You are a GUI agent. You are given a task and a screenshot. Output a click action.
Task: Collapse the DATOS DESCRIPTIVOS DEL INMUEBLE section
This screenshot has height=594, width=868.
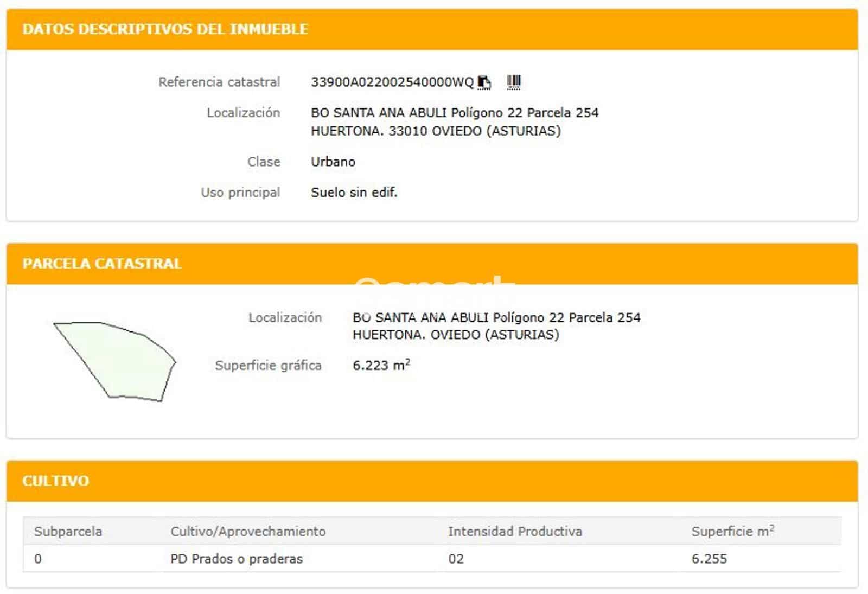pos(165,30)
